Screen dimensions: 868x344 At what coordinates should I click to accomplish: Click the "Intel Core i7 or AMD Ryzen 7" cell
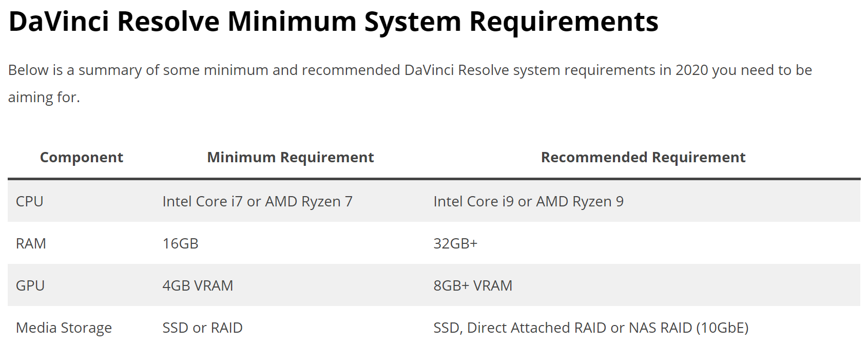pyautogui.click(x=257, y=201)
